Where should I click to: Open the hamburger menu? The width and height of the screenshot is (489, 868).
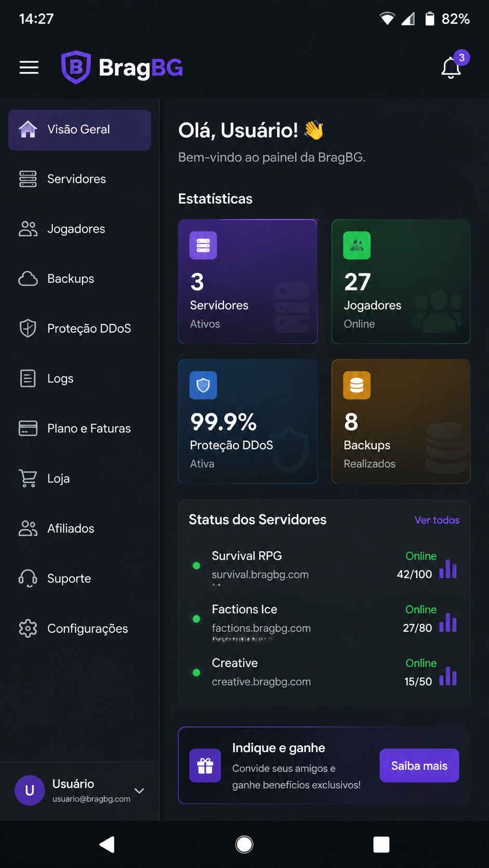click(x=29, y=67)
